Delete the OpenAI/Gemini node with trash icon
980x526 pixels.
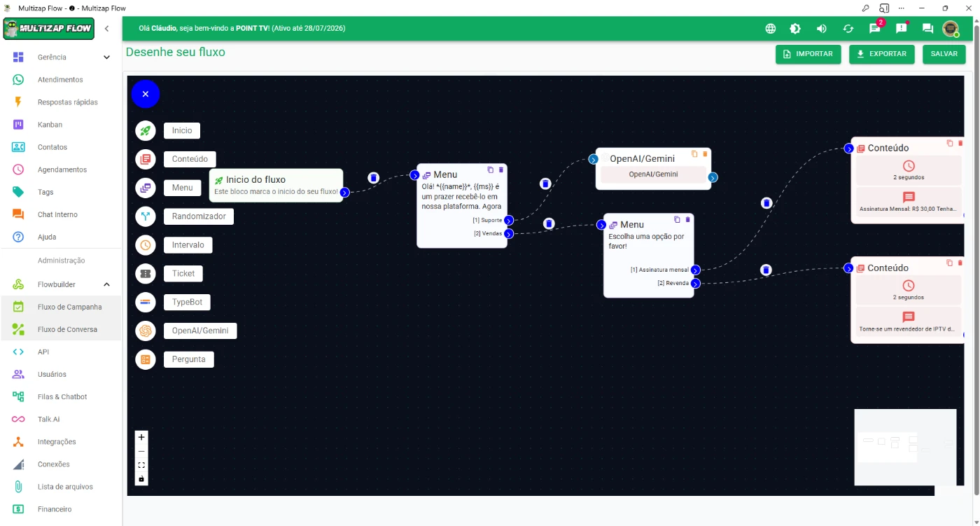coord(705,154)
